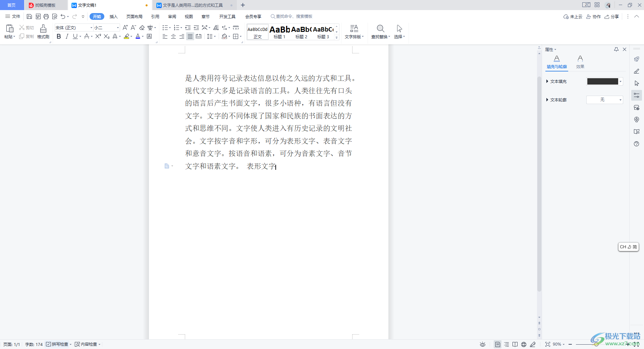Toggle justified paragraph alignment
This screenshot has height=349, width=644.
pos(190,36)
